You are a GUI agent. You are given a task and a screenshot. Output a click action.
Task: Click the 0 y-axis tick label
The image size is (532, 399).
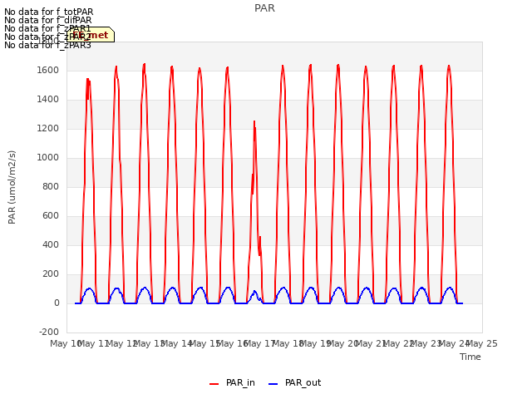[57, 303]
